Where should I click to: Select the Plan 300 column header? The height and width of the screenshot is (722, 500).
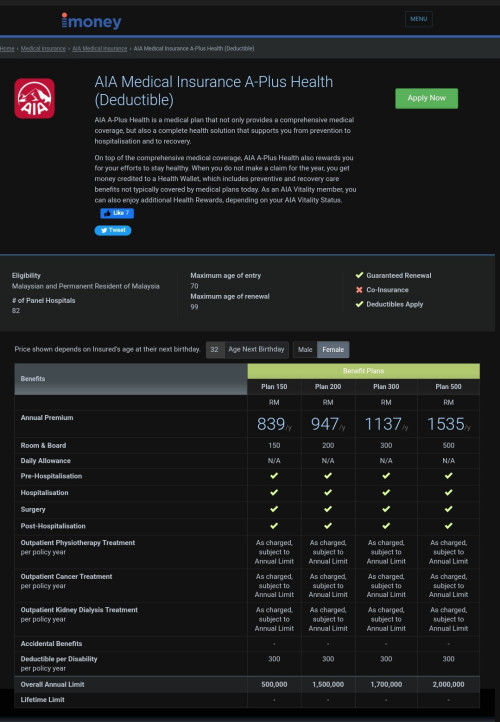pyautogui.click(x=386, y=387)
